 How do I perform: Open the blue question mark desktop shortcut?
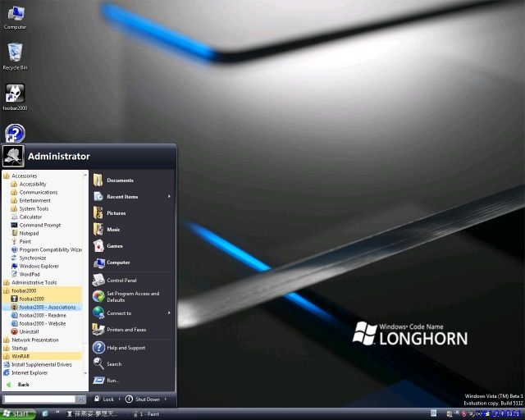tap(15, 134)
